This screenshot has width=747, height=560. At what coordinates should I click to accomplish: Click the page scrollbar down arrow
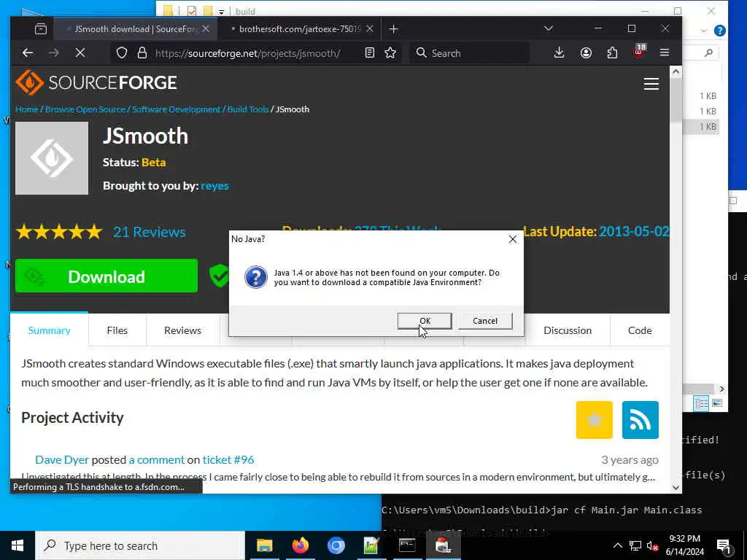pos(676,487)
